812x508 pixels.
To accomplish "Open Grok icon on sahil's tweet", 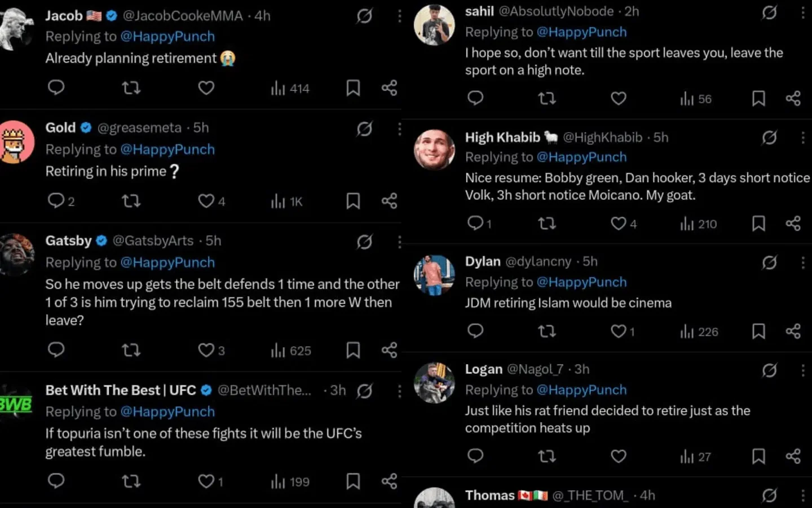I will click(770, 12).
